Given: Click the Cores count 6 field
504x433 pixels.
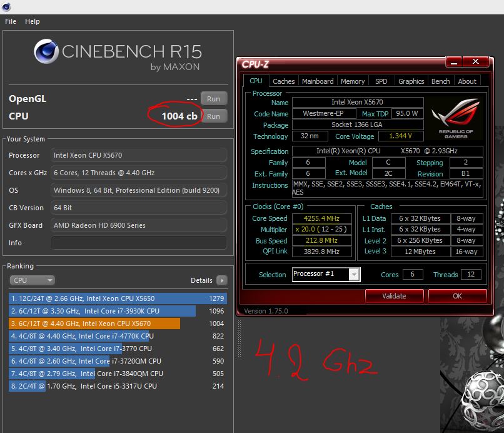Looking at the screenshot, I should click(x=413, y=275).
